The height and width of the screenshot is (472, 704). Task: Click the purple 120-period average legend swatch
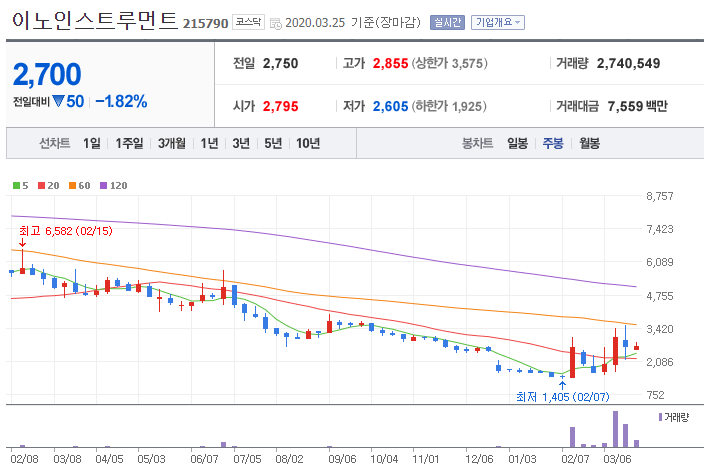103,185
